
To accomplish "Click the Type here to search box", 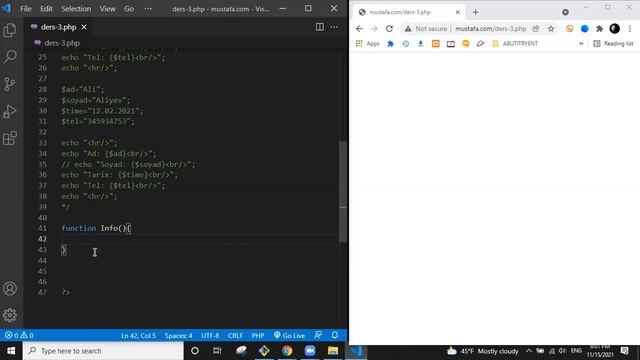I will tap(103, 351).
